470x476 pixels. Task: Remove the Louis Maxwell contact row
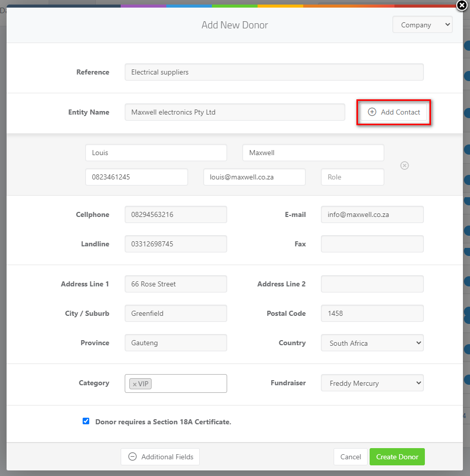click(x=405, y=165)
